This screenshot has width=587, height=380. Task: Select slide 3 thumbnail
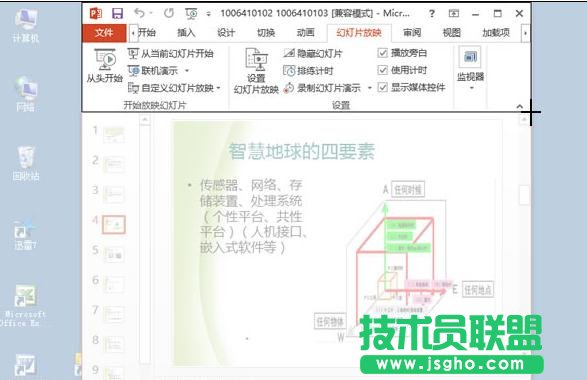(x=114, y=195)
